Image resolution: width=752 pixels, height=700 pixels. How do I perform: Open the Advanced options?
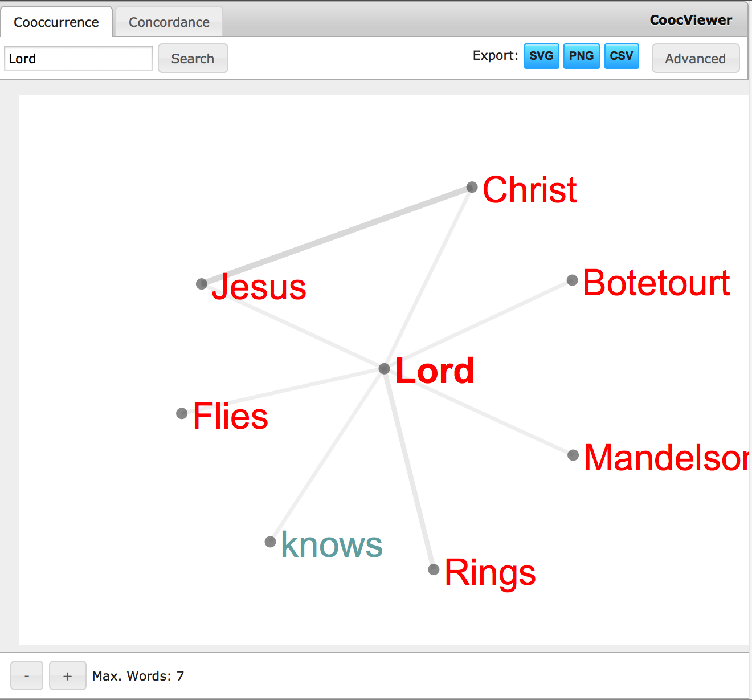tap(695, 58)
